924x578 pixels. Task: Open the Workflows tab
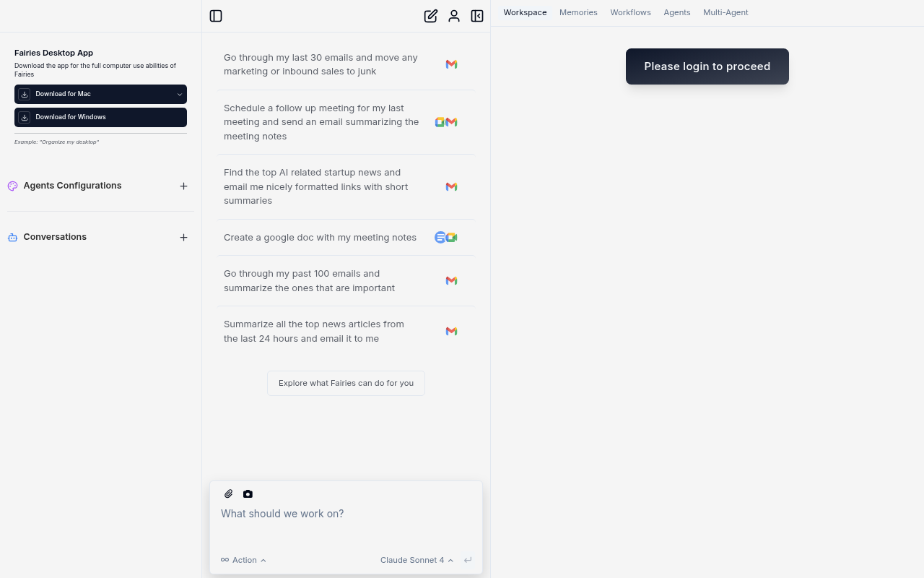tap(630, 12)
